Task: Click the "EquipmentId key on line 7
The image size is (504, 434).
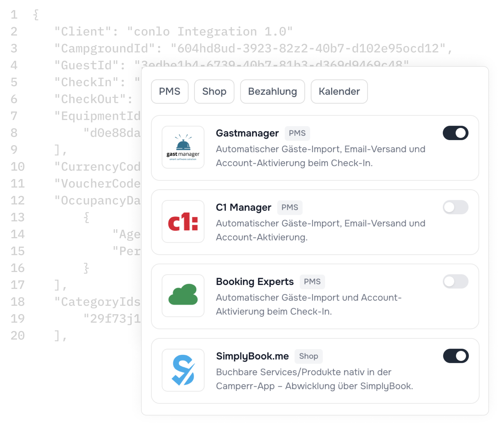Action: (98, 116)
